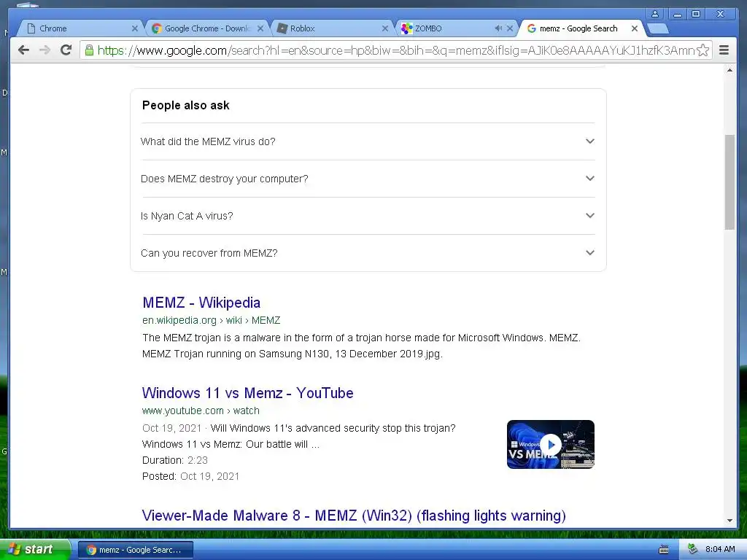Close the ZOMBO tab
The height and width of the screenshot is (560, 747).
510,28
